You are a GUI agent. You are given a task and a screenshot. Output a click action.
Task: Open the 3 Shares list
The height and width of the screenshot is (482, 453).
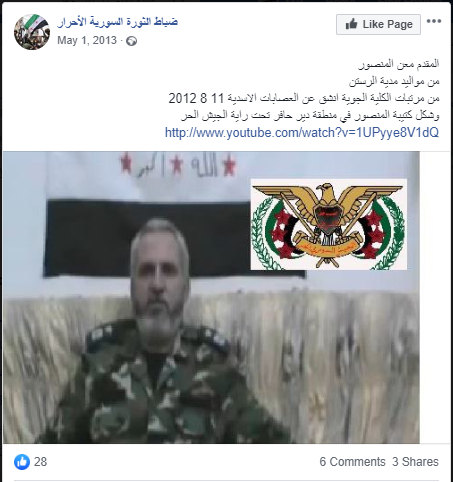[x=415, y=462]
